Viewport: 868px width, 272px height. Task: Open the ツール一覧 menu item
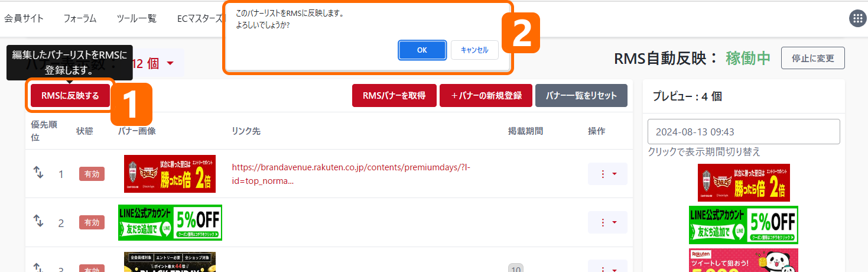(136, 18)
